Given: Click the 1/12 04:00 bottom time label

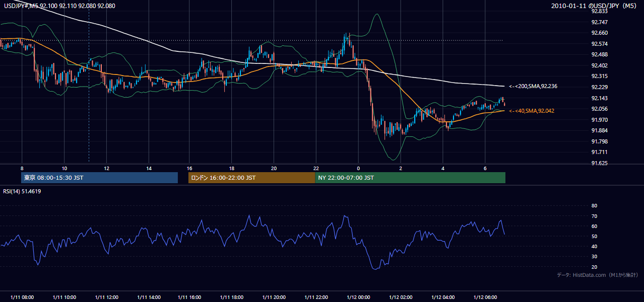Looking at the screenshot, I should 443,297.
